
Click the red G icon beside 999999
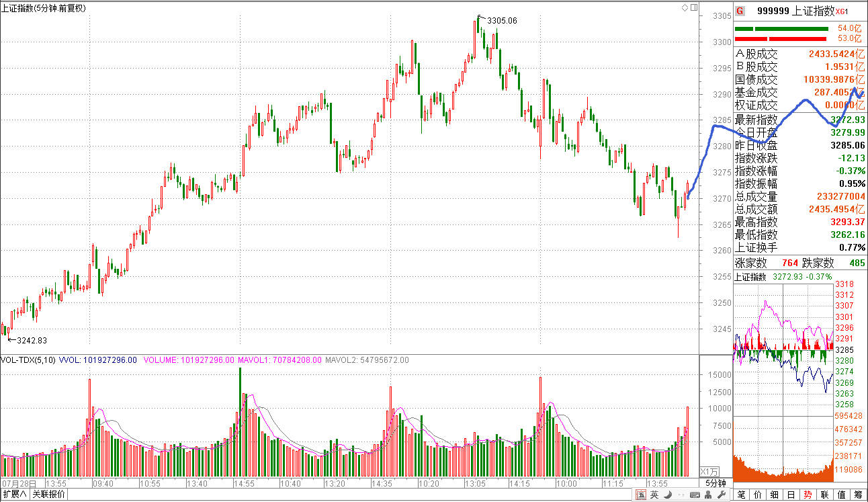[x=740, y=11]
